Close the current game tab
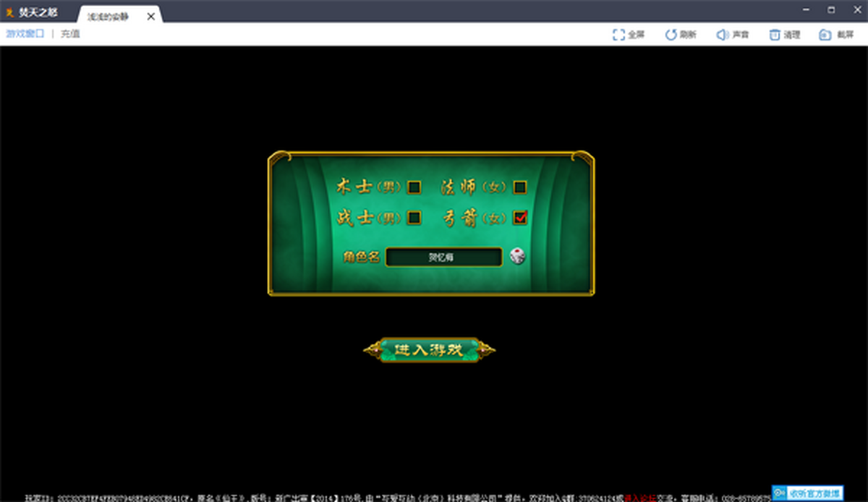Screen dimensions: 868x502 point(150,16)
